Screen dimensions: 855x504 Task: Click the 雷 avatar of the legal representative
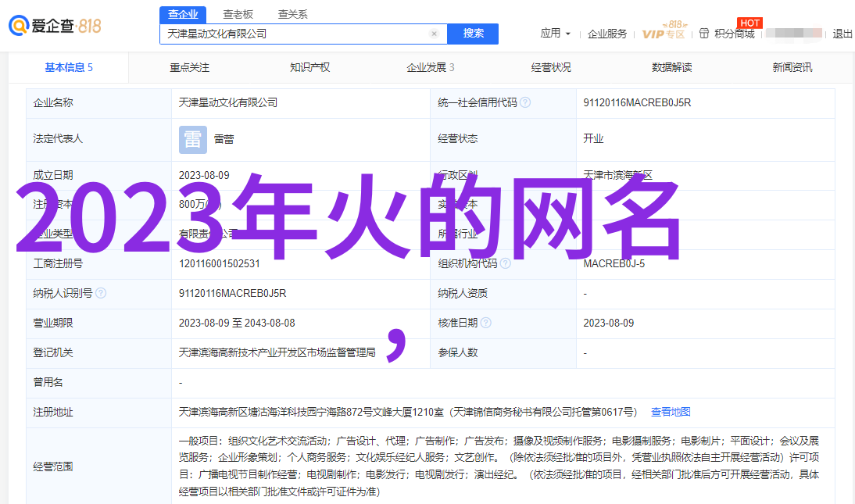click(x=193, y=140)
